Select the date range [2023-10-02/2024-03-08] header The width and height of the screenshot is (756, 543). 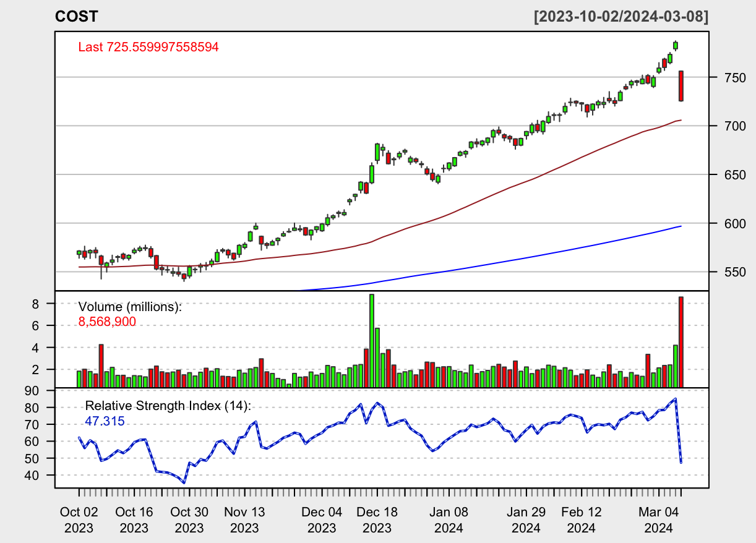pyautogui.click(x=621, y=17)
